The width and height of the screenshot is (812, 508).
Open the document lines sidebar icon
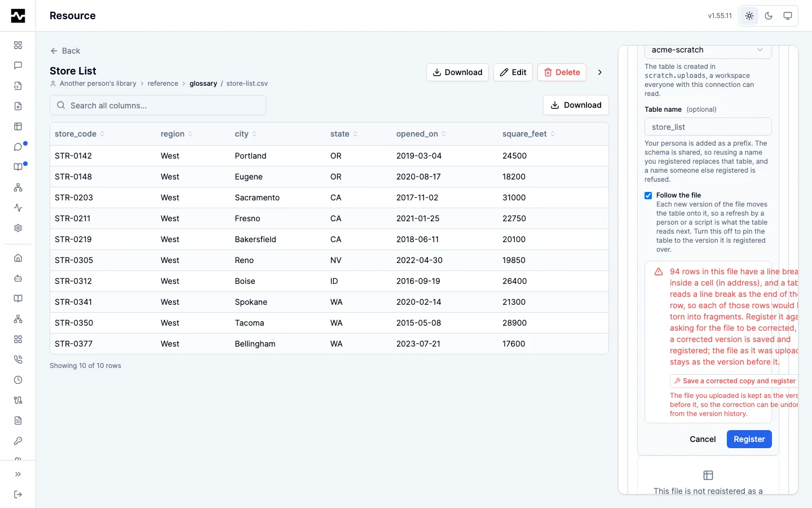pos(18,421)
